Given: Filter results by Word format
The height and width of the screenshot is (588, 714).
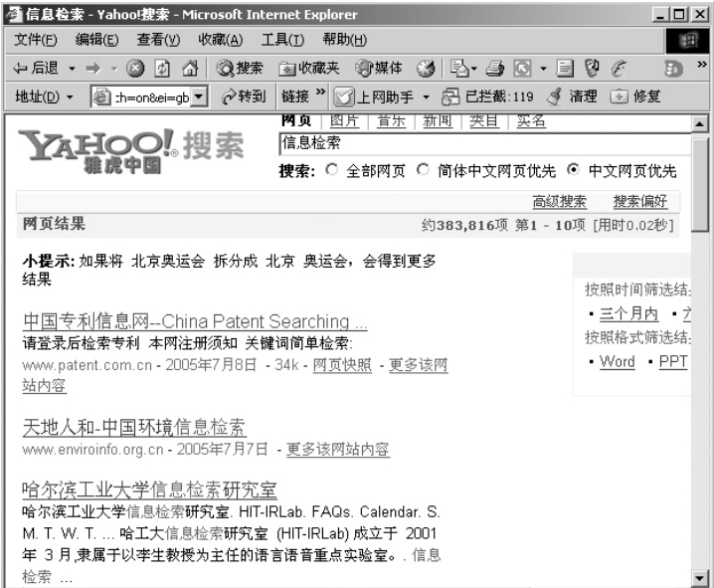Looking at the screenshot, I should pos(617,361).
